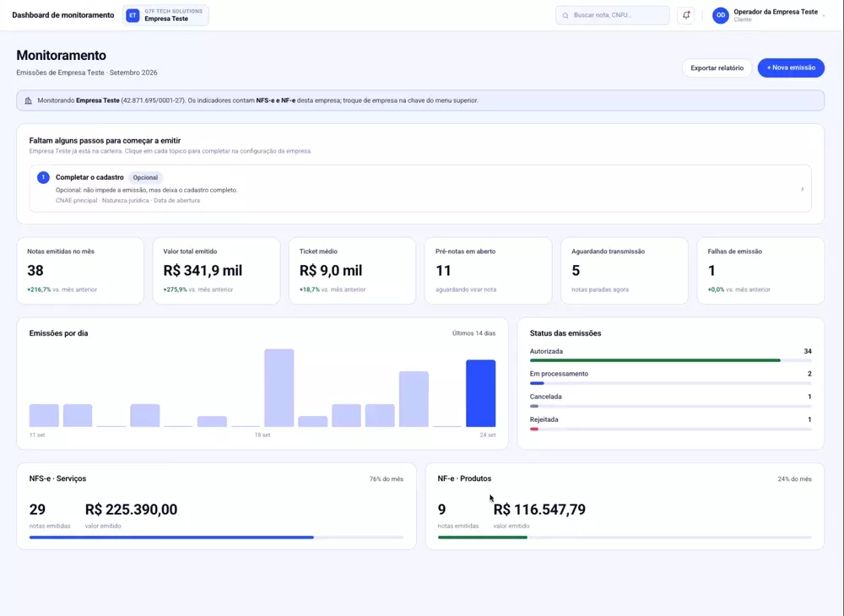
Task: Click the 76% do mês label
Action: point(386,478)
